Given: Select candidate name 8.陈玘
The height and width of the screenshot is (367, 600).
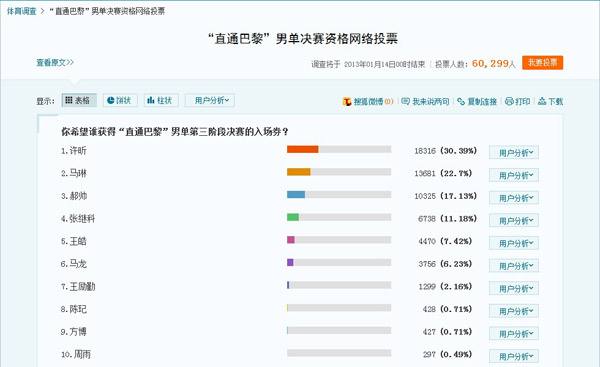Looking at the screenshot, I should click(x=73, y=309).
